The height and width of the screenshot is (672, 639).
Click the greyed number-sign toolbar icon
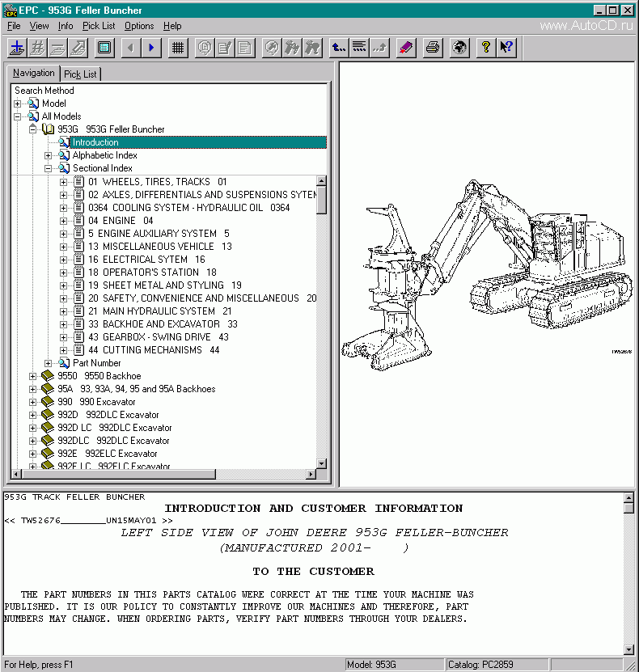coord(37,48)
